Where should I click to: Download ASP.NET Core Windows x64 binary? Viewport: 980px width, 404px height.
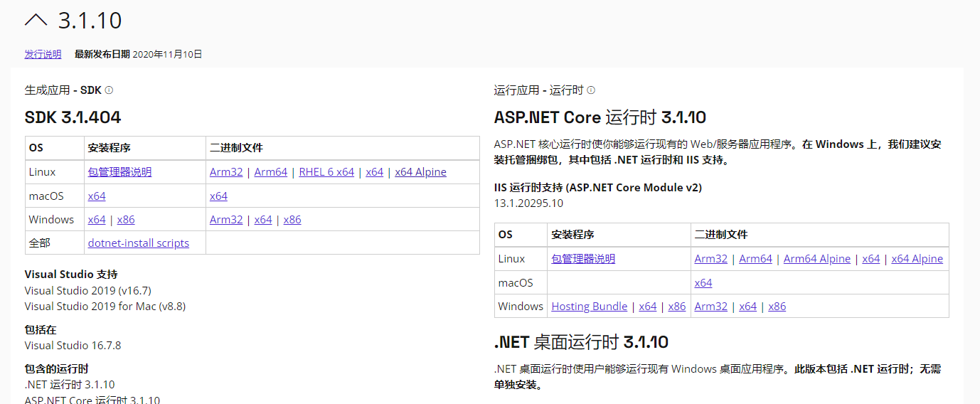coord(748,307)
